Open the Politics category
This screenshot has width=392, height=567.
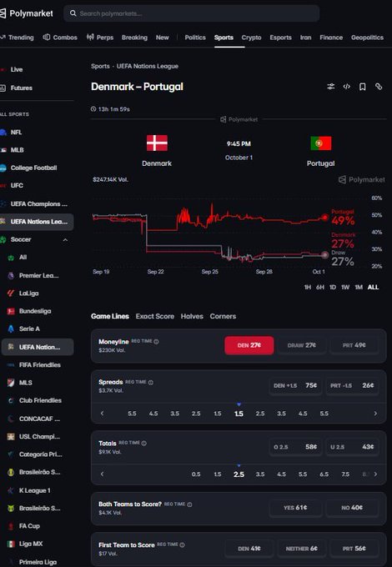pos(195,38)
